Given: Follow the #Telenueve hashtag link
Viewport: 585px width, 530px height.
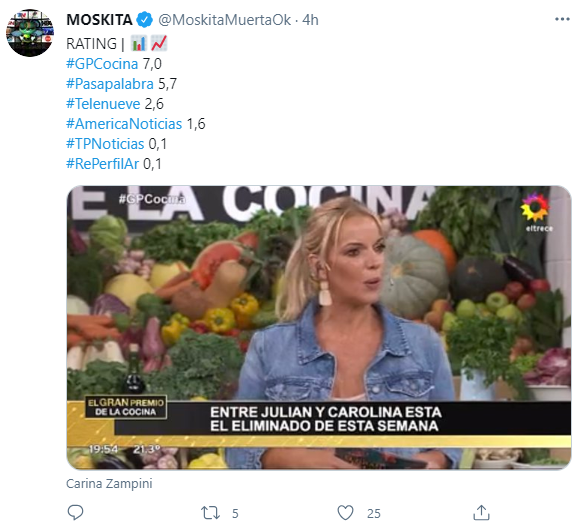Looking at the screenshot, I should pyautogui.click(x=103, y=104).
